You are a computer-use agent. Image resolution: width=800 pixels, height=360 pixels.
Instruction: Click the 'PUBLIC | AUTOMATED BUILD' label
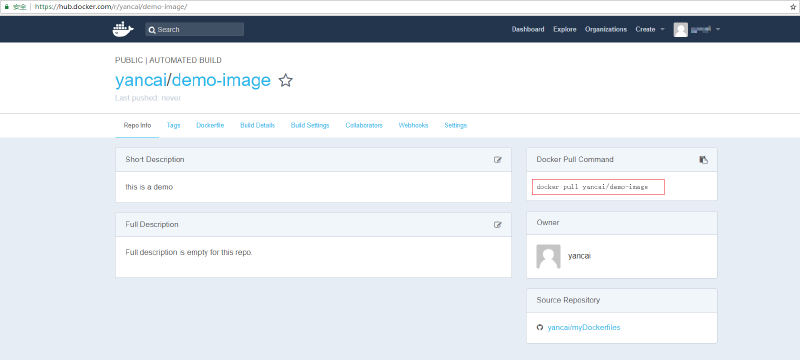(168, 60)
